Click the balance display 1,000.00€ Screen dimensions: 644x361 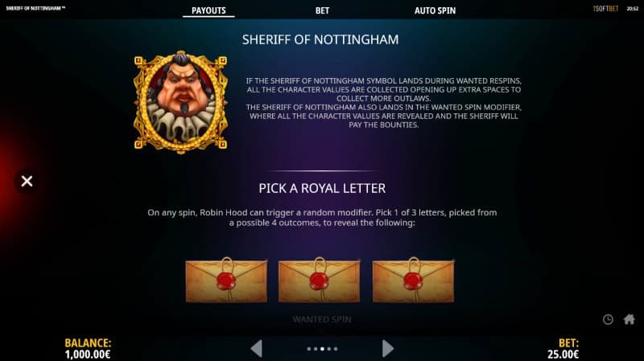point(88,355)
